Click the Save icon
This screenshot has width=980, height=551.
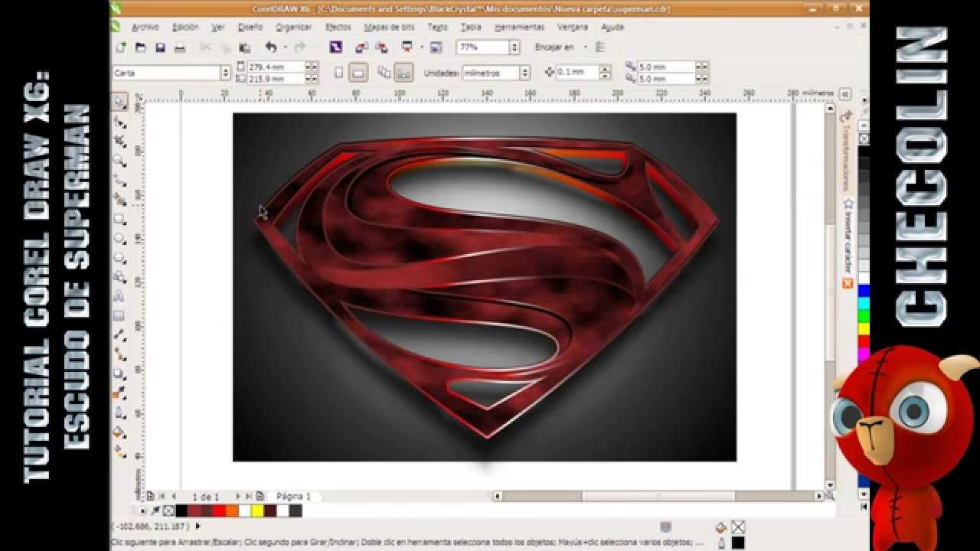pyautogui.click(x=160, y=47)
